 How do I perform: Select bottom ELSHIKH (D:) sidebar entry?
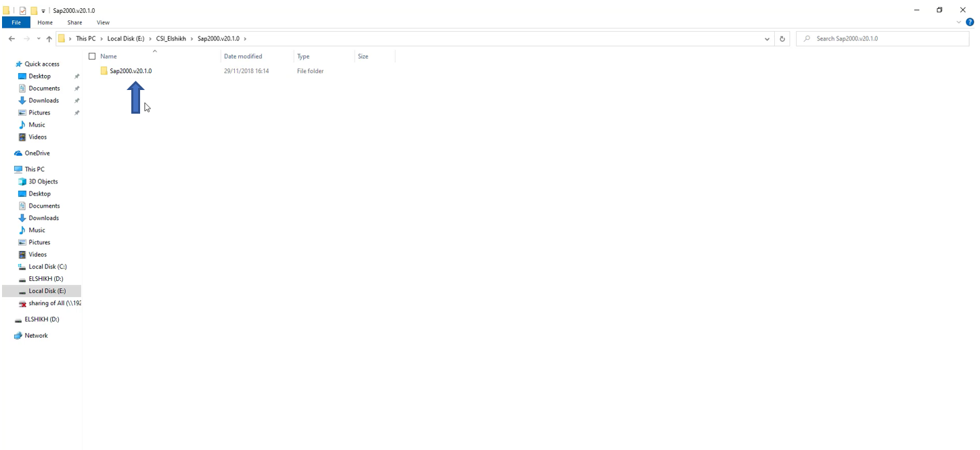pos(41,319)
